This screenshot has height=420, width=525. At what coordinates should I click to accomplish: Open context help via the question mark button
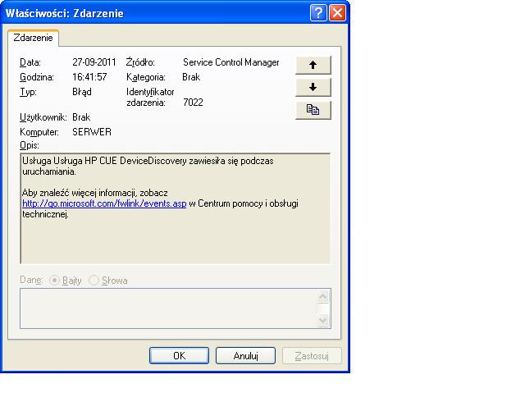(x=318, y=13)
